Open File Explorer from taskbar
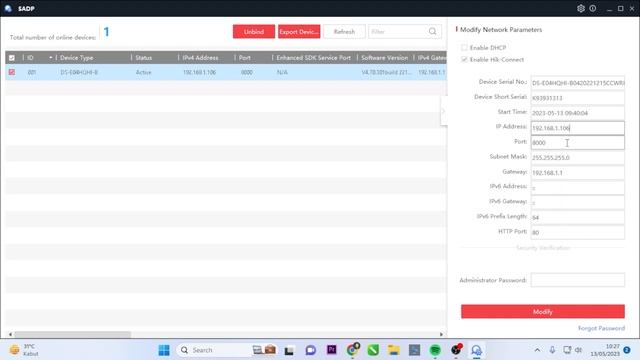The image size is (640, 360). 393,350
